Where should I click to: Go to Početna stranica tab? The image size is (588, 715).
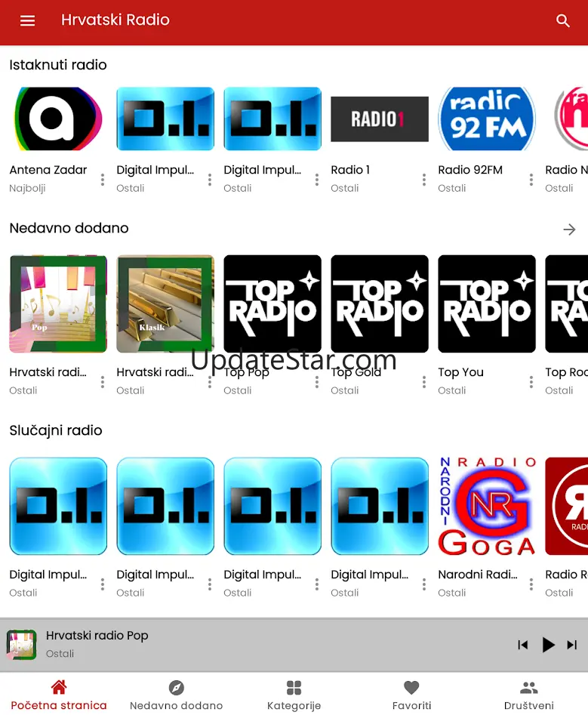coord(59,695)
